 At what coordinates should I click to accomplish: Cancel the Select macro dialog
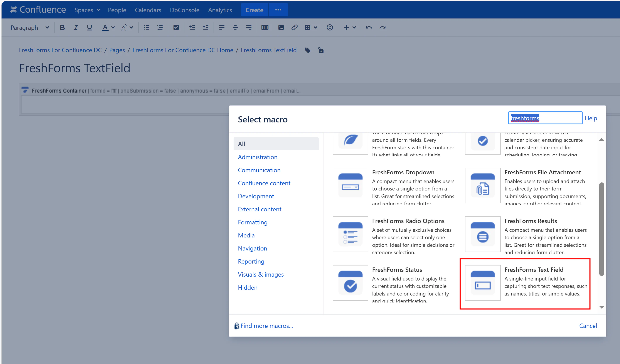588,326
